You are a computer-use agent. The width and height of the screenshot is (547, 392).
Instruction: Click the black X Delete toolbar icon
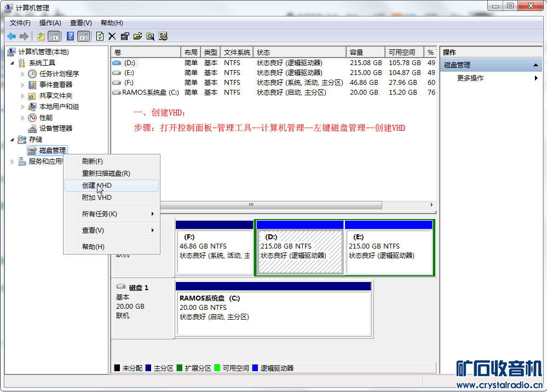click(x=112, y=36)
